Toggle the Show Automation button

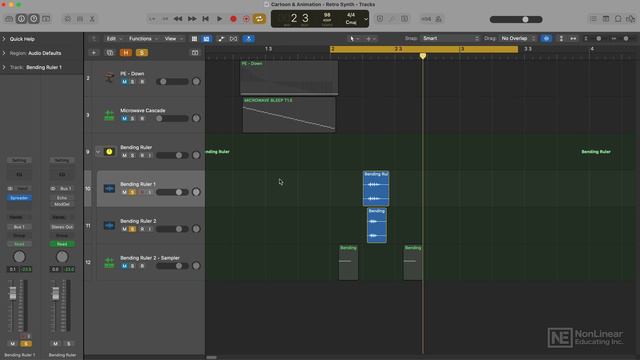point(221,39)
